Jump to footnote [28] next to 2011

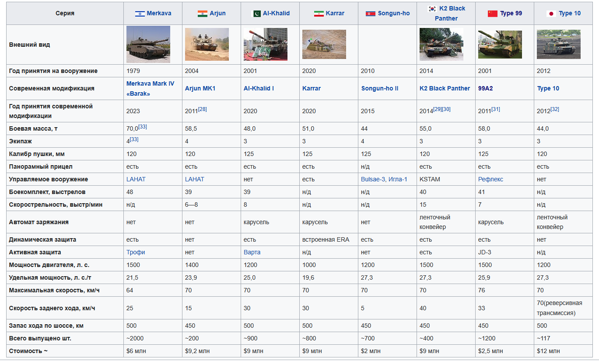tap(203, 109)
